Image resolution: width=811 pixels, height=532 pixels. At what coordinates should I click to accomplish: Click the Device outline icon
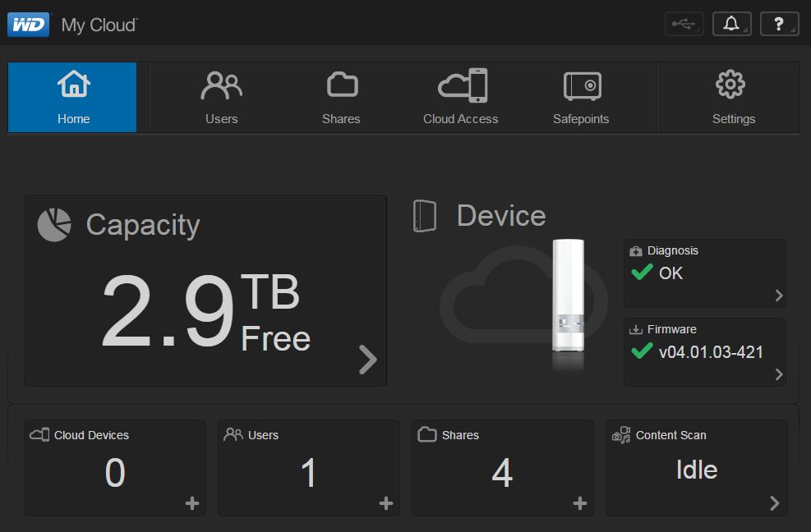425,216
